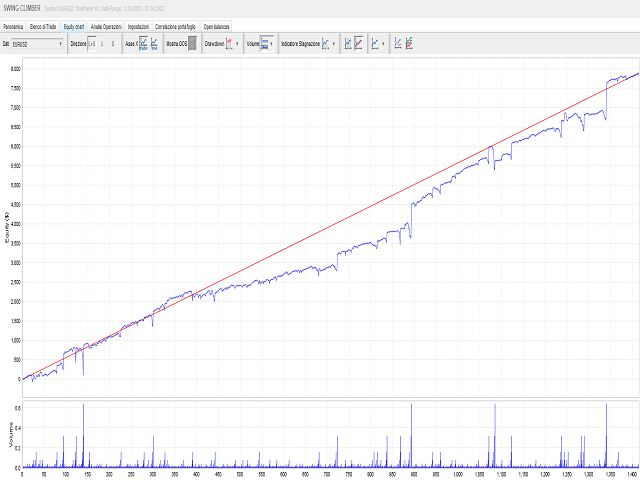Open the Analisi Operazioni tab

[x=106, y=27]
